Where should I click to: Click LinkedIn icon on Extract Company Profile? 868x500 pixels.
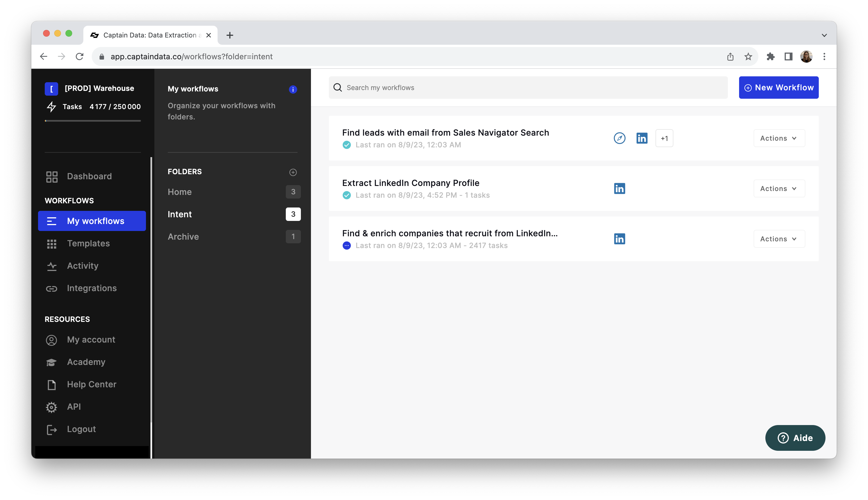pos(619,188)
